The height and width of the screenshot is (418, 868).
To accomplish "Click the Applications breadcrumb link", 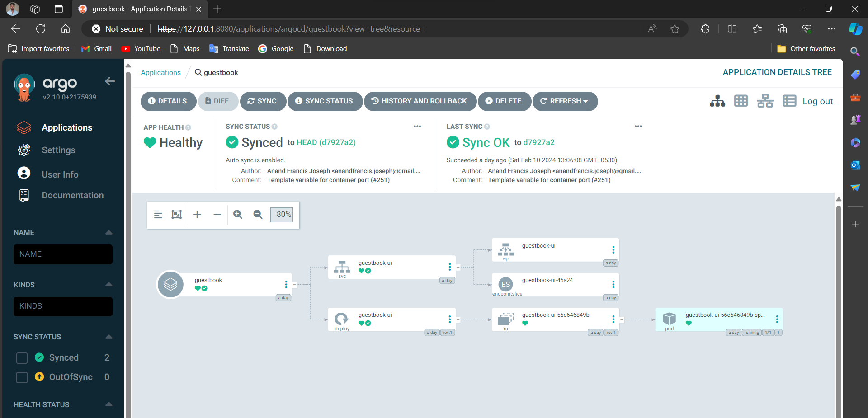I will (x=160, y=72).
